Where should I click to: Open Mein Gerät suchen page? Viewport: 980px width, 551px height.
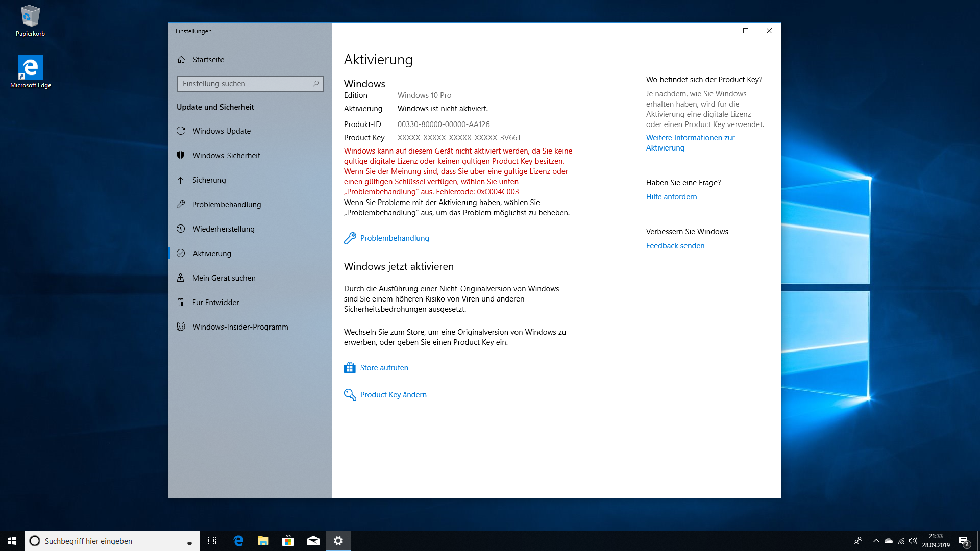tap(250, 278)
